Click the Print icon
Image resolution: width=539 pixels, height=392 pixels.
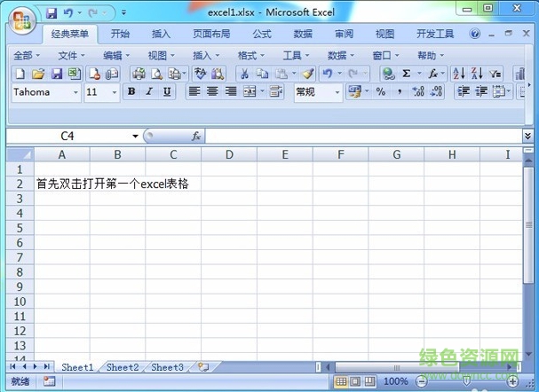[x=139, y=74]
